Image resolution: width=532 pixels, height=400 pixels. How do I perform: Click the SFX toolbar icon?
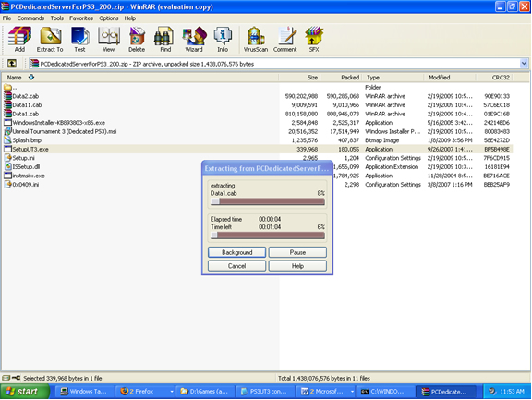[314, 36]
